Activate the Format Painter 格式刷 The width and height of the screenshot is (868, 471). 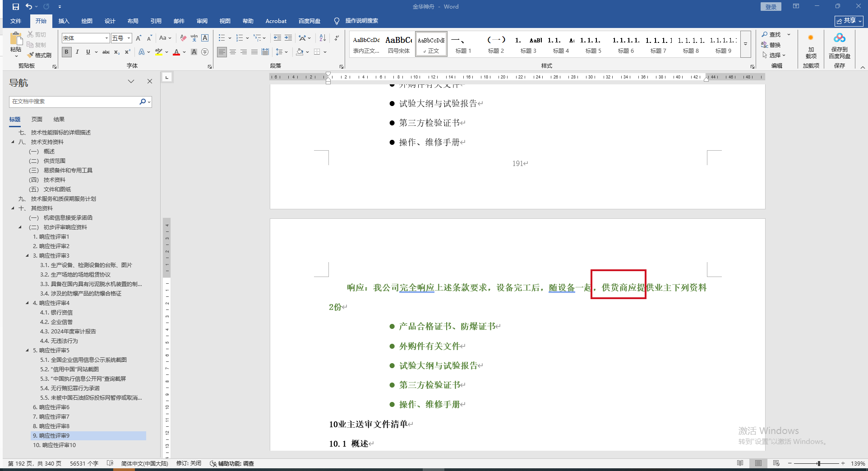point(39,55)
